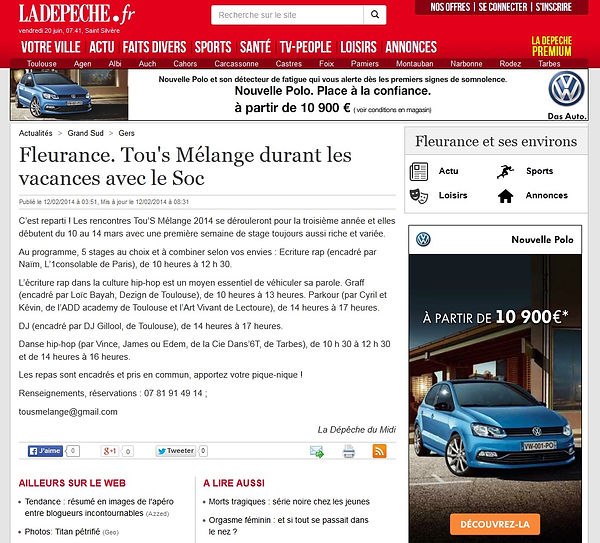The height and width of the screenshot is (543, 600).
Task: Click Nos Offres link
Action: [450, 7]
